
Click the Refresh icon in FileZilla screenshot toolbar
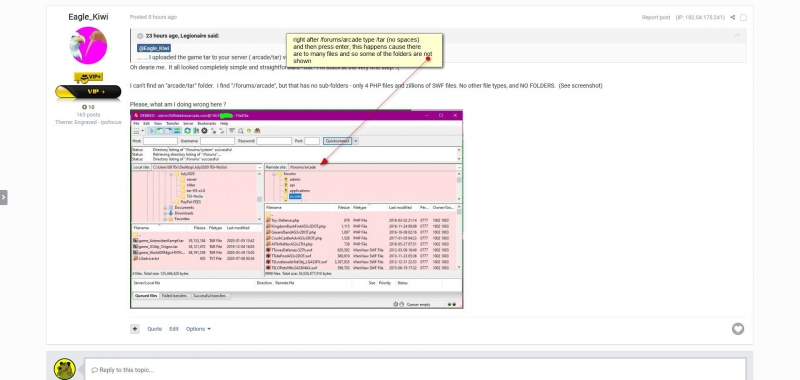pyautogui.click(x=187, y=131)
